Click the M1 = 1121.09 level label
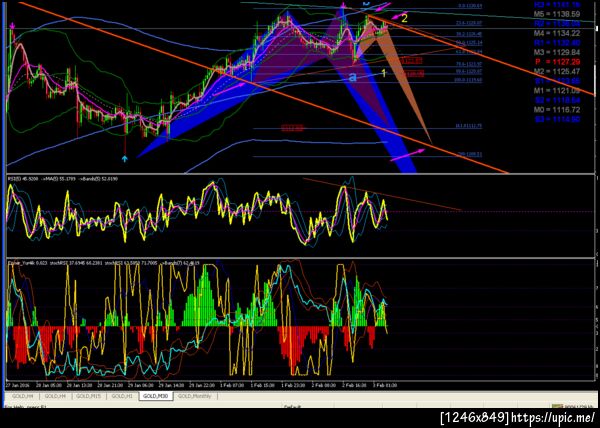Image resolution: width=600 pixels, height=428 pixels. pos(557,91)
